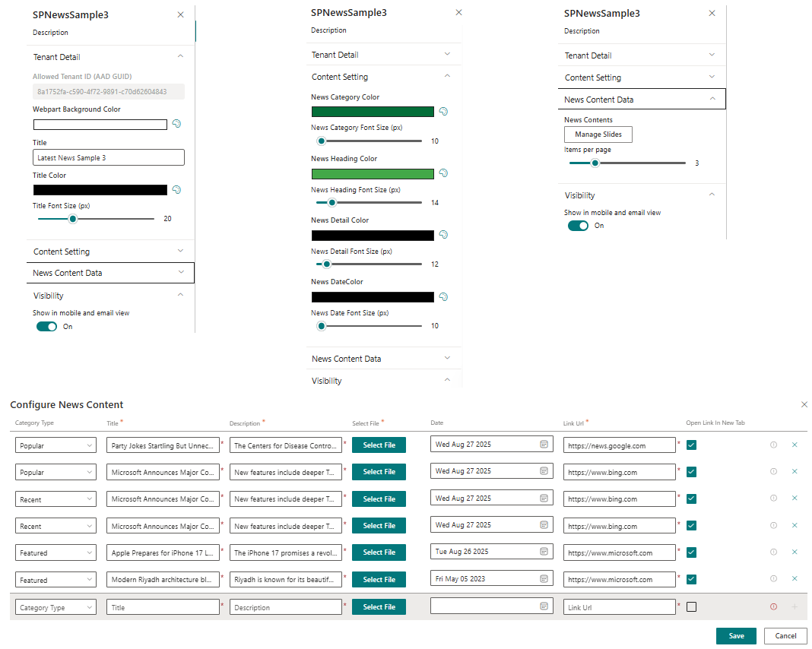This screenshot has width=812, height=649.
Task: Click info icon on last Featured row
Action: pos(773,579)
